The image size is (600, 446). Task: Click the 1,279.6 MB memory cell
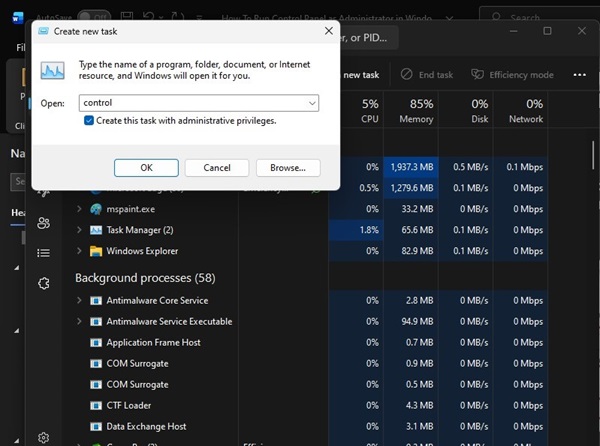[411, 188]
